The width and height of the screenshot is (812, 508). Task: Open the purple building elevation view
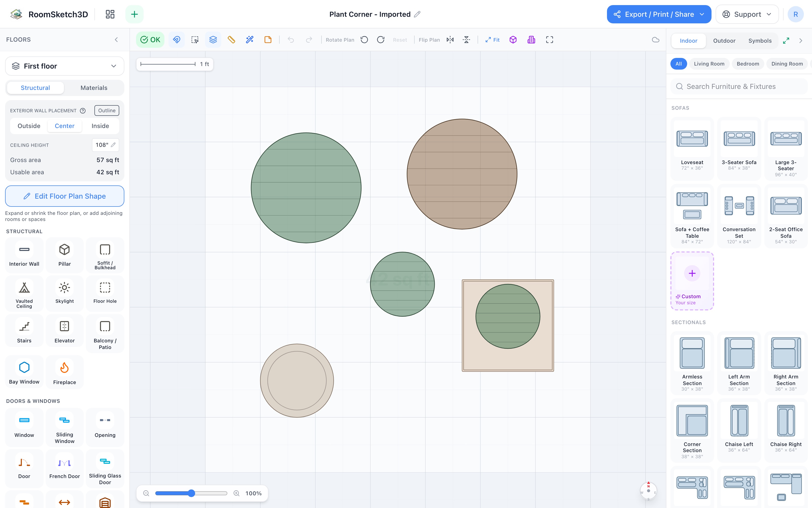531,40
